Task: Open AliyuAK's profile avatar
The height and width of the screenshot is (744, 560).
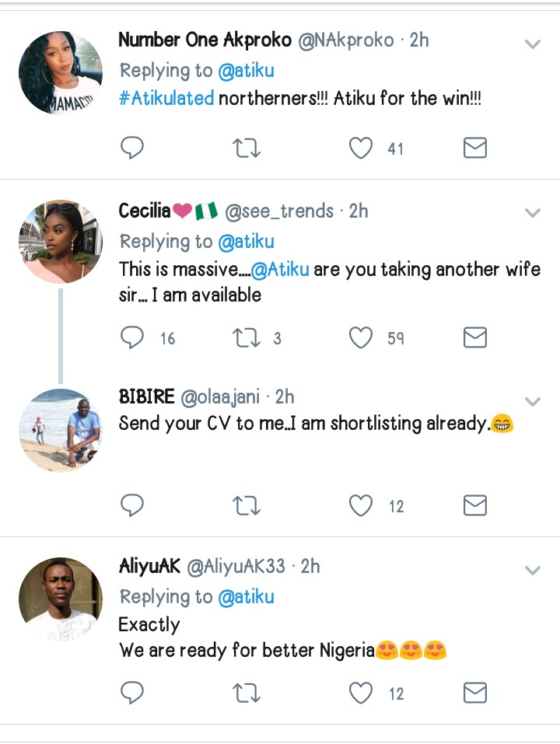Action: [61, 599]
